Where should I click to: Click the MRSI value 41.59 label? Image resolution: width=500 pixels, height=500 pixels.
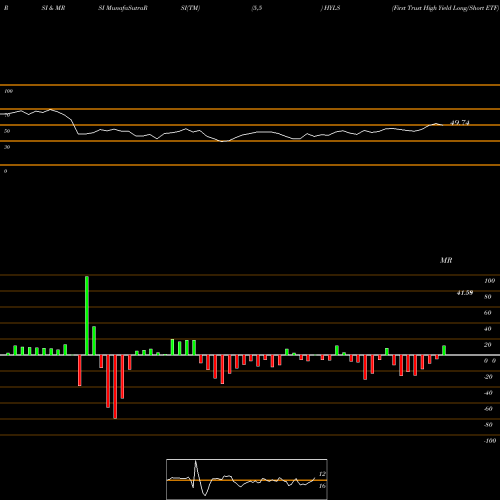(465, 293)
